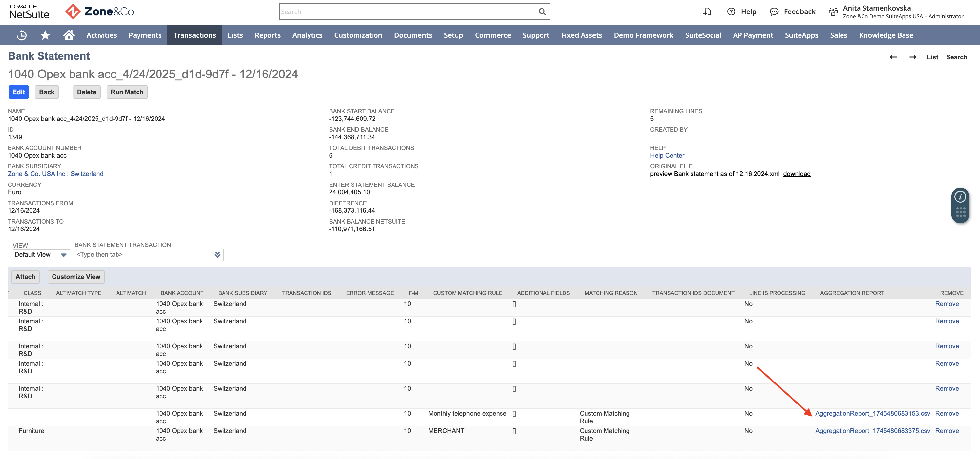
Task: Open the Commerce menu
Action: [493, 35]
